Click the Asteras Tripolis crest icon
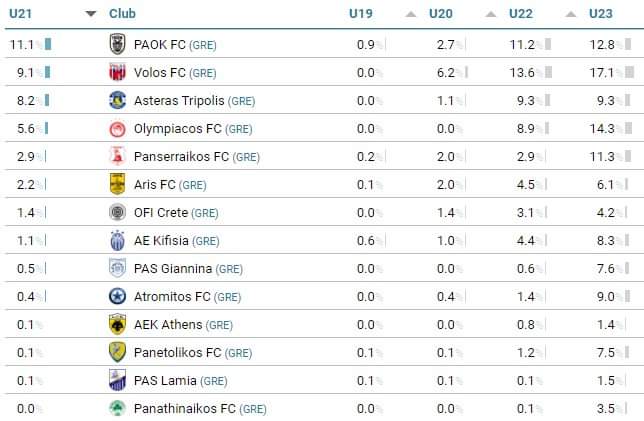 coord(117,101)
